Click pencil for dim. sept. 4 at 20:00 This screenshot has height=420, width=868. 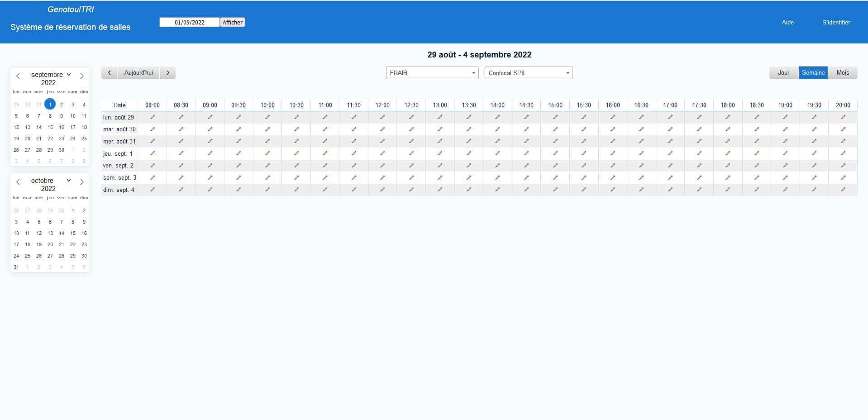pyautogui.click(x=843, y=190)
